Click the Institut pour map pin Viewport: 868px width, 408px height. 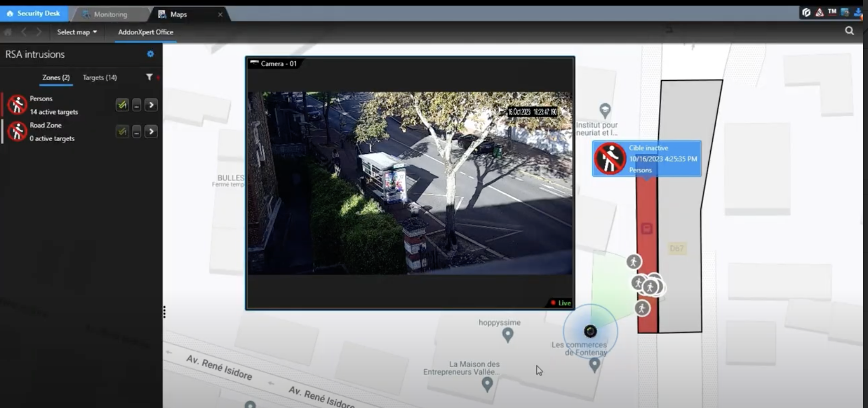click(605, 110)
